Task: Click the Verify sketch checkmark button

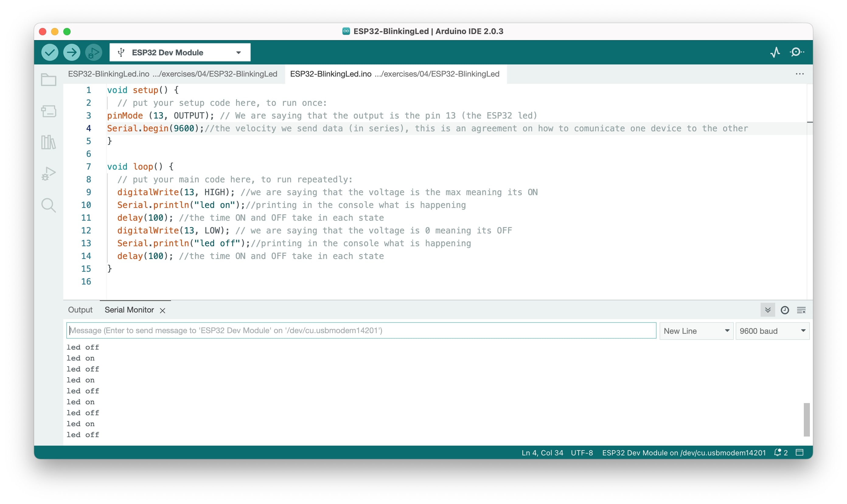Action: tap(50, 52)
